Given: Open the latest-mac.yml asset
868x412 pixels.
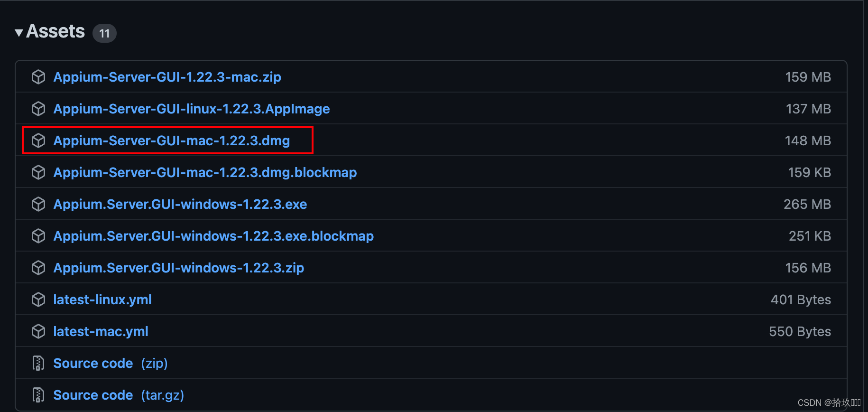Looking at the screenshot, I should point(101,331).
